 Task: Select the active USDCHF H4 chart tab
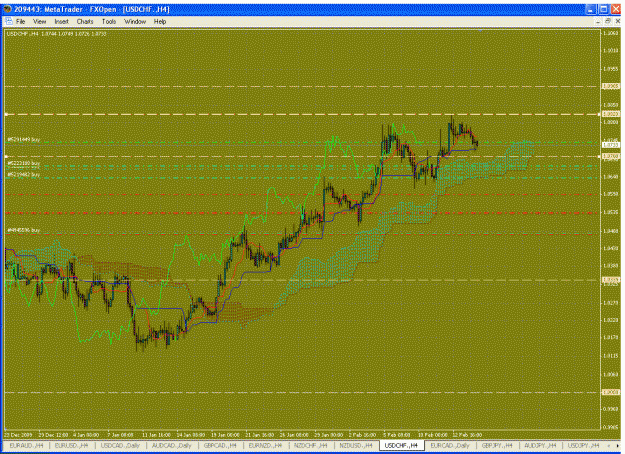[x=401, y=445]
